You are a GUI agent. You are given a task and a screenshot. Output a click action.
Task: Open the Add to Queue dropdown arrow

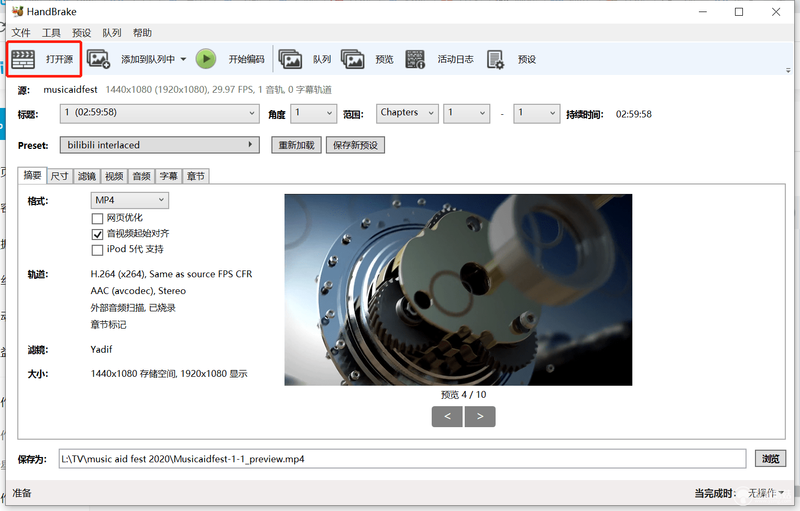(183, 59)
